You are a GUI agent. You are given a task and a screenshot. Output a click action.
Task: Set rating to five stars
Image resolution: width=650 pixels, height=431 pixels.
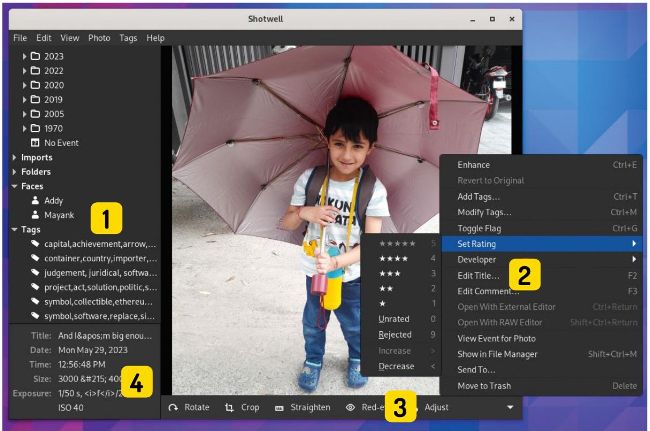coord(396,243)
